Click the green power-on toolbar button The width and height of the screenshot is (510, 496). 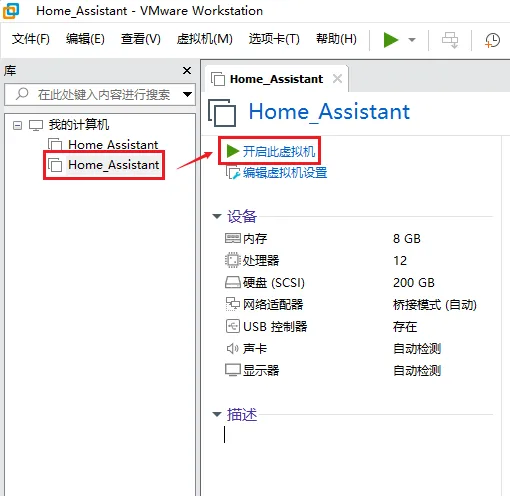[x=391, y=40]
